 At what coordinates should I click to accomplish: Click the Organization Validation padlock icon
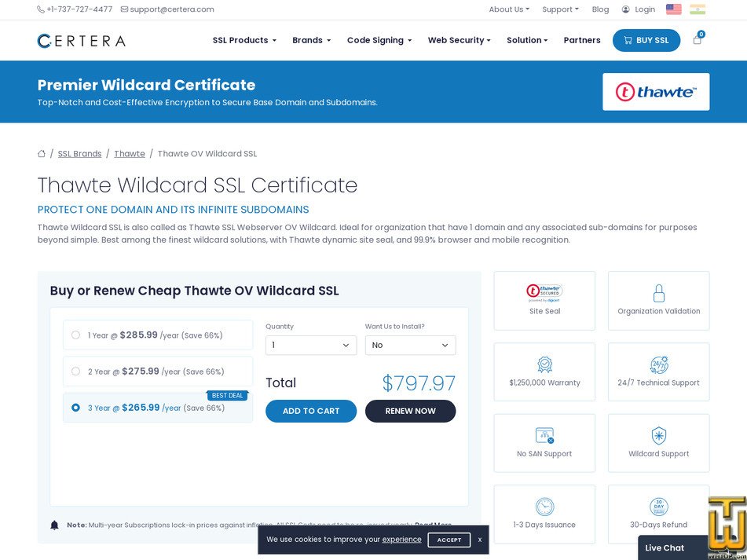click(x=658, y=293)
